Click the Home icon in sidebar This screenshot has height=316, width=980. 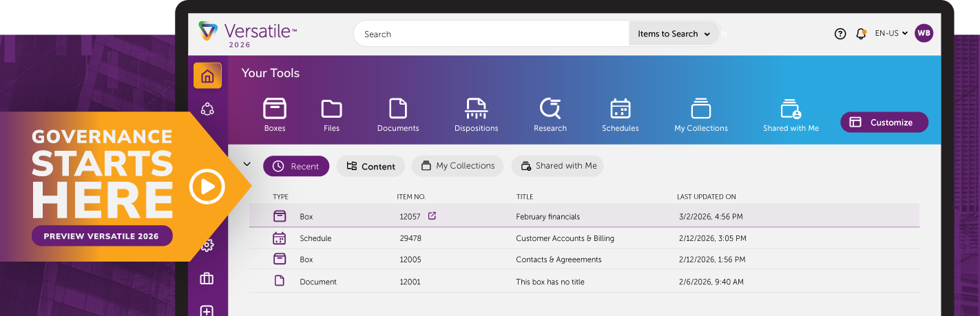point(207,76)
